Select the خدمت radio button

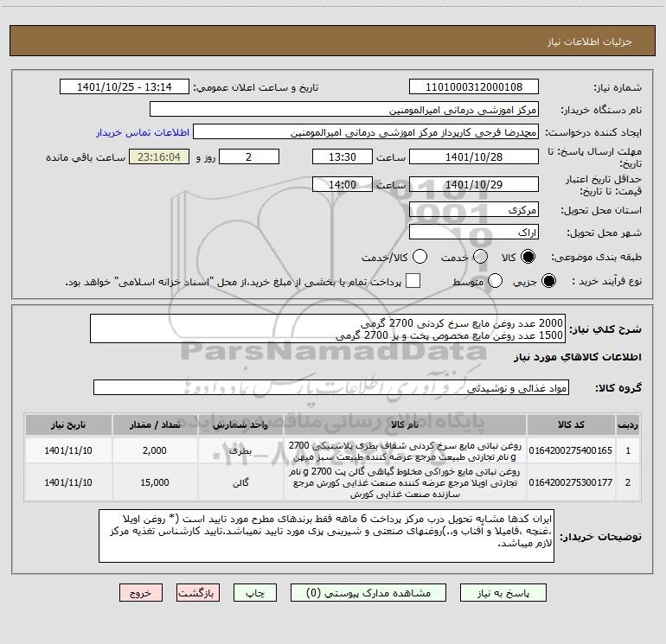pos(480,257)
